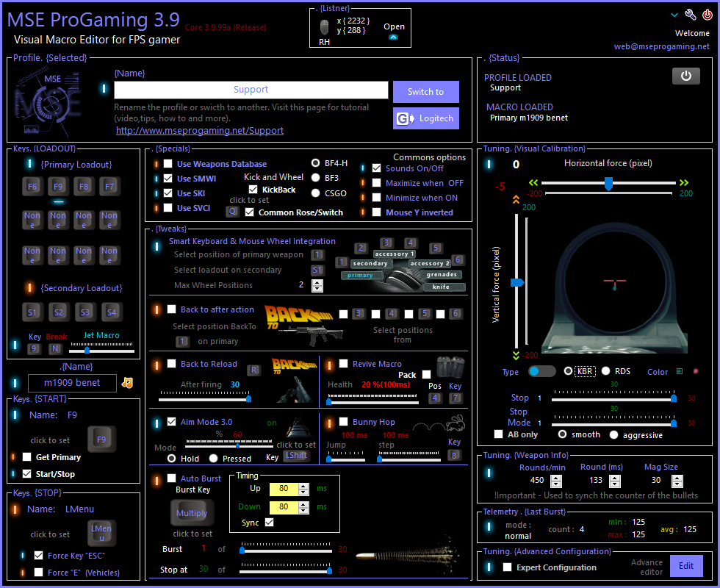The width and height of the screenshot is (720, 588).
Task: Check the Get Primary checkbox
Action: 26,456
